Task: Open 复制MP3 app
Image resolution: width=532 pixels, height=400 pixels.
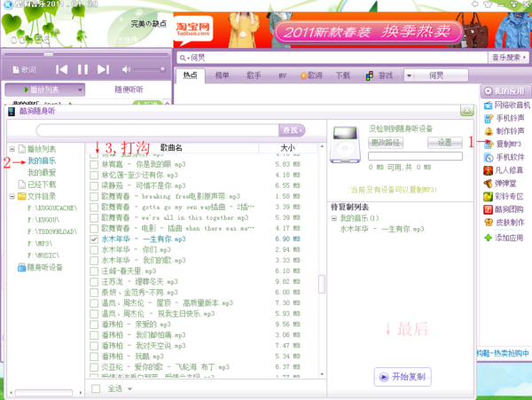Action: tap(503, 144)
